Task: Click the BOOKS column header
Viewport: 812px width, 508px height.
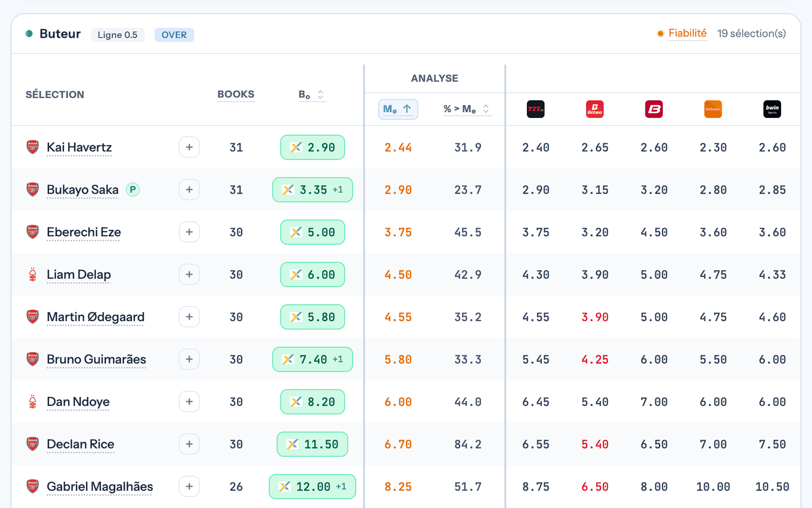Action: click(236, 94)
